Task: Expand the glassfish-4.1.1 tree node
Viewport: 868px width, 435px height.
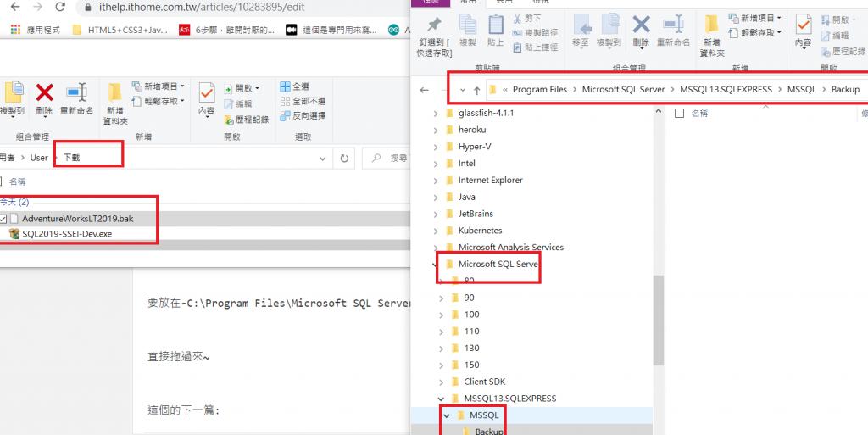Action: (435, 114)
